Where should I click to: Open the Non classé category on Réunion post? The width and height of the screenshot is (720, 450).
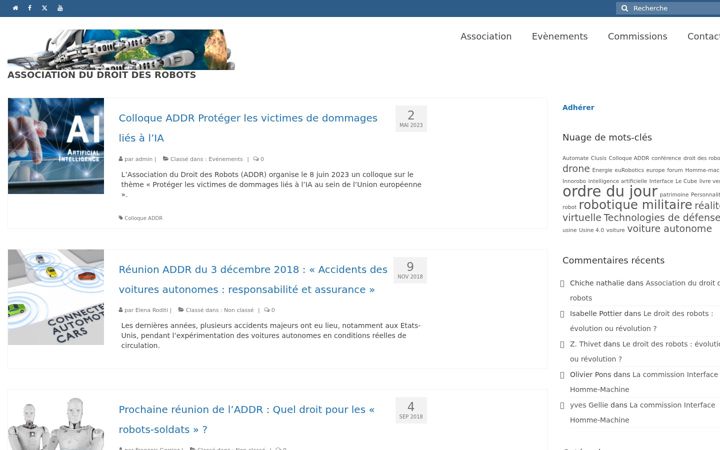239,310
